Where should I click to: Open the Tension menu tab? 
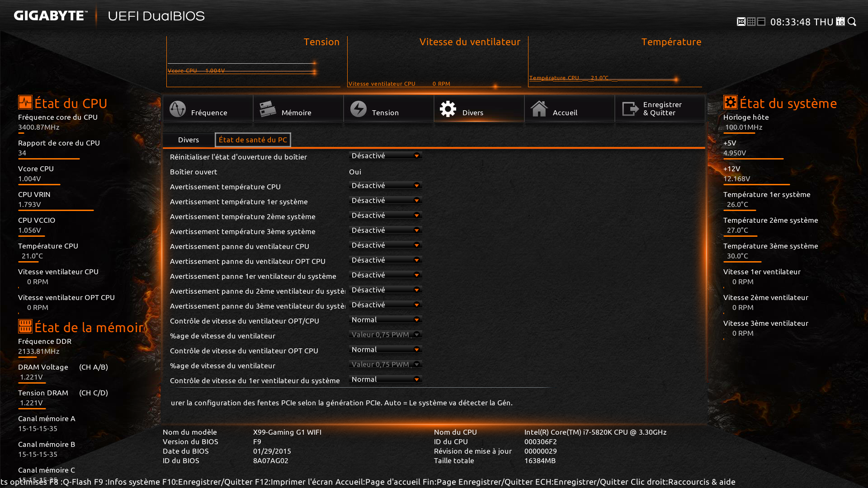click(x=389, y=108)
